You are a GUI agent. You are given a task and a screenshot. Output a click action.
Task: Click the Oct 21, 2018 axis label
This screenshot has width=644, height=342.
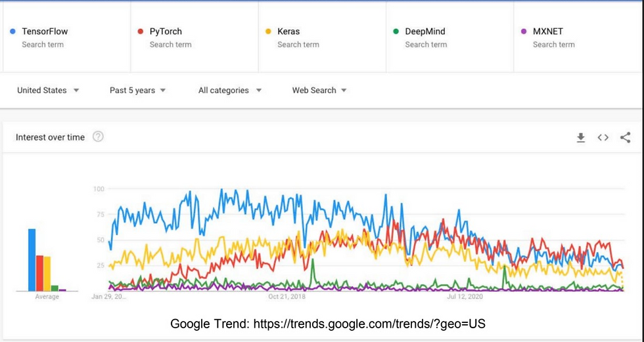(x=287, y=297)
